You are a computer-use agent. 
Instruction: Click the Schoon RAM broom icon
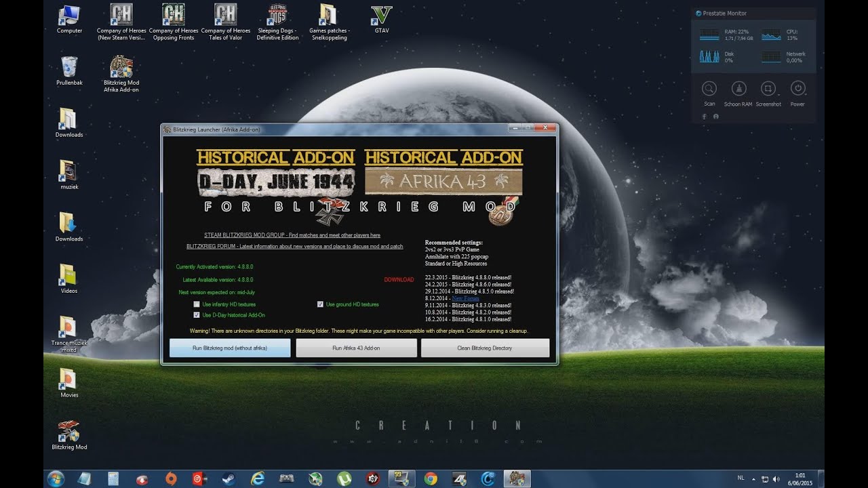[739, 89]
